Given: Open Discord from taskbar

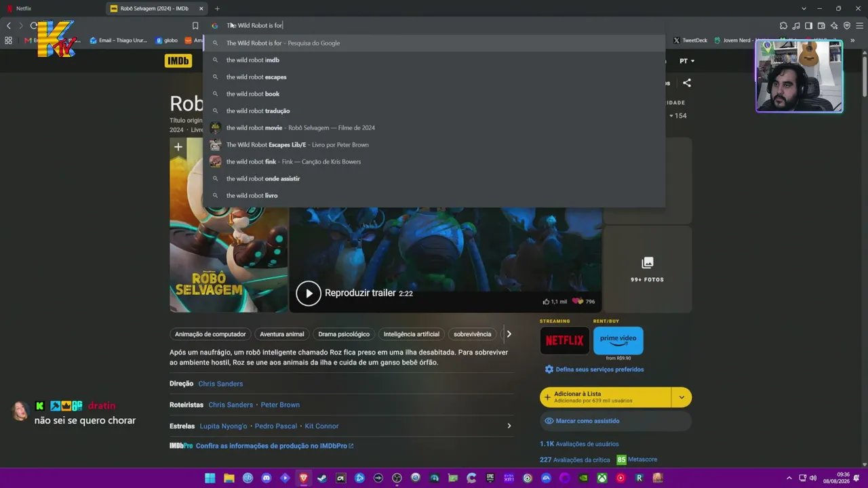Looking at the screenshot, I should [267, 478].
